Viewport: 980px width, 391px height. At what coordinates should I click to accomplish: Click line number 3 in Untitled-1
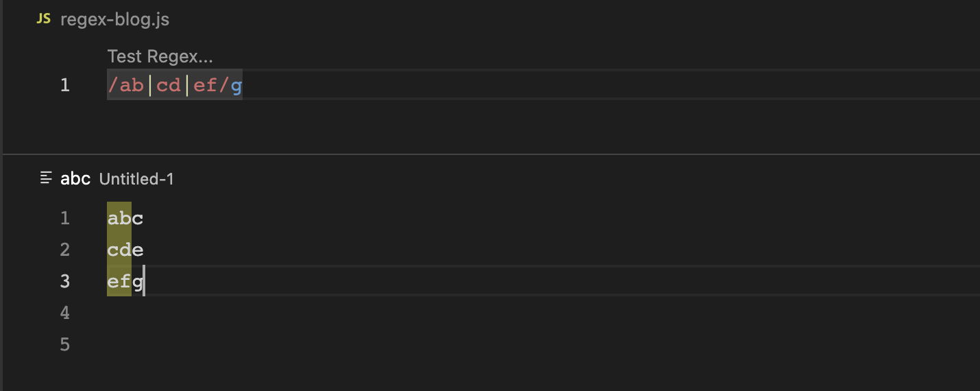(x=65, y=281)
